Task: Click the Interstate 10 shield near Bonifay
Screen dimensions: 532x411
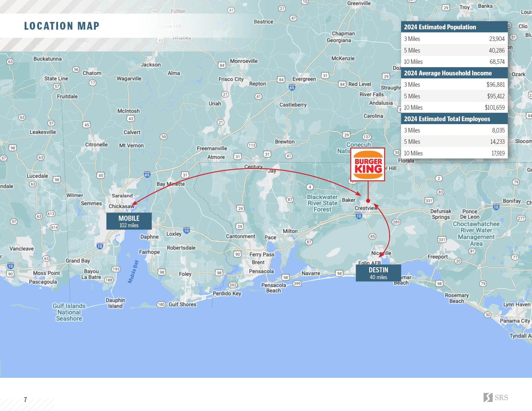Action: [x=496, y=207]
